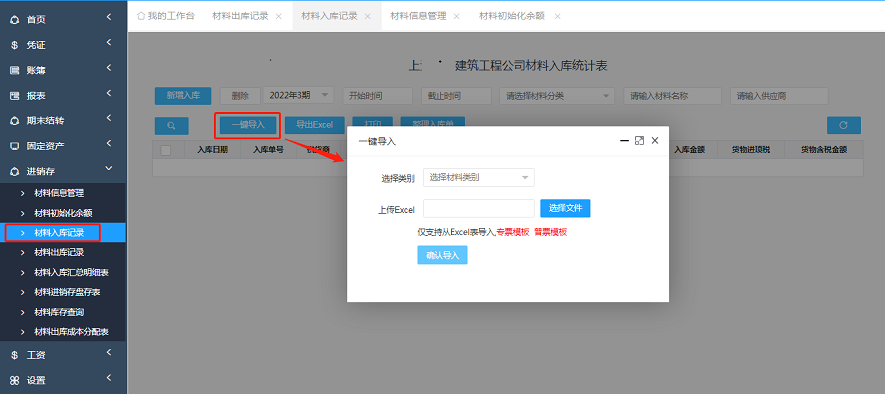Click the 货物进项税 column header
Viewport: 885px width, 394px height.
(751, 150)
